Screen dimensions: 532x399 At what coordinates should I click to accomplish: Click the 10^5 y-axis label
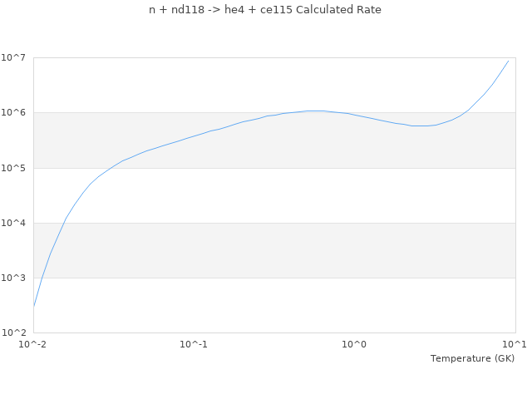point(16,168)
